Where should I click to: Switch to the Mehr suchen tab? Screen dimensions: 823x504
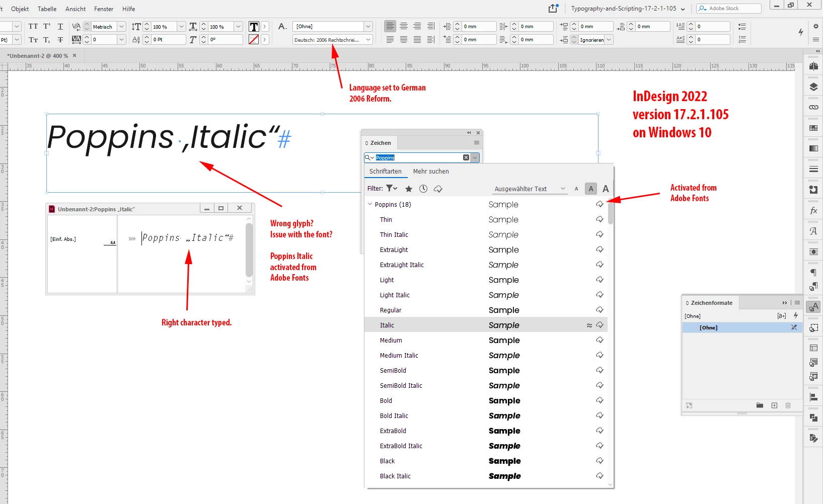tap(431, 171)
